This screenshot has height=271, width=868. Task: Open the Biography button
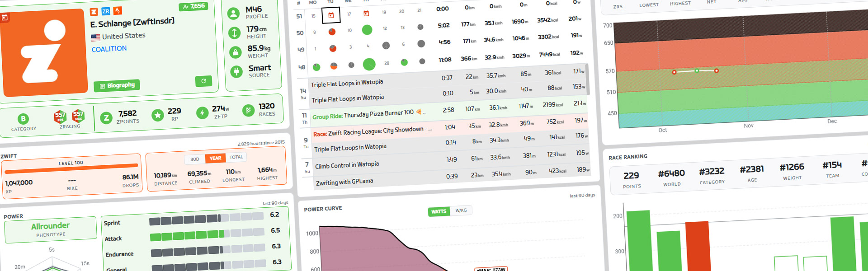[117, 85]
